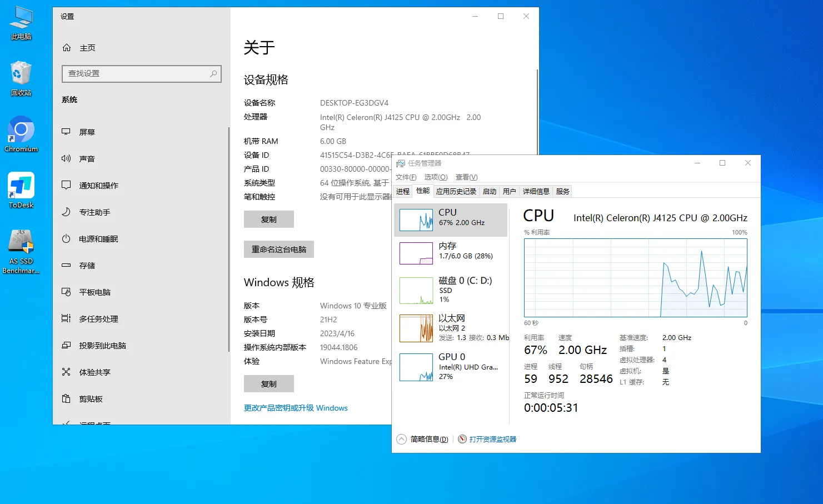Viewport: 823px width, 504px height.
Task: Click the 通知和操作 icon in Settings sidebar
Action: tap(66, 185)
